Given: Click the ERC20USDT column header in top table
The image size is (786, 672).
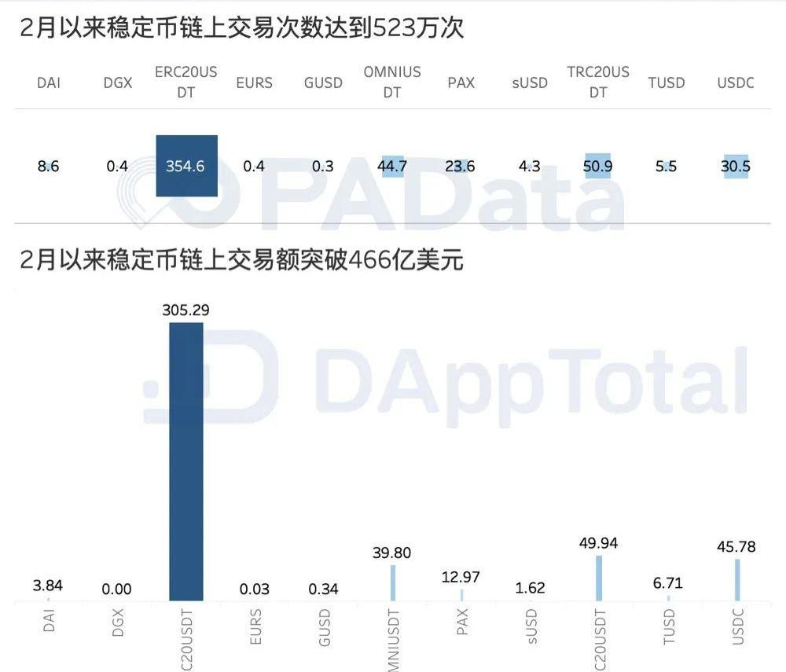Looking at the screenshot, I should tap(186, 82).
